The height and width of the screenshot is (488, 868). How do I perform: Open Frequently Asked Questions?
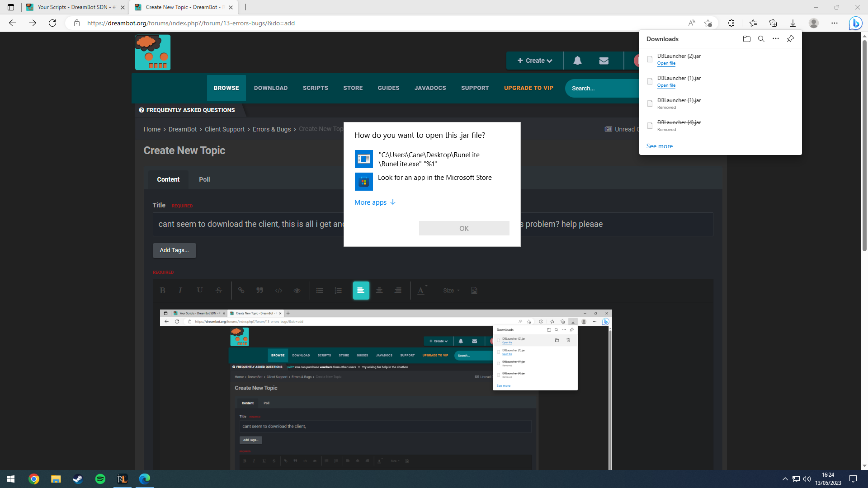187,110
